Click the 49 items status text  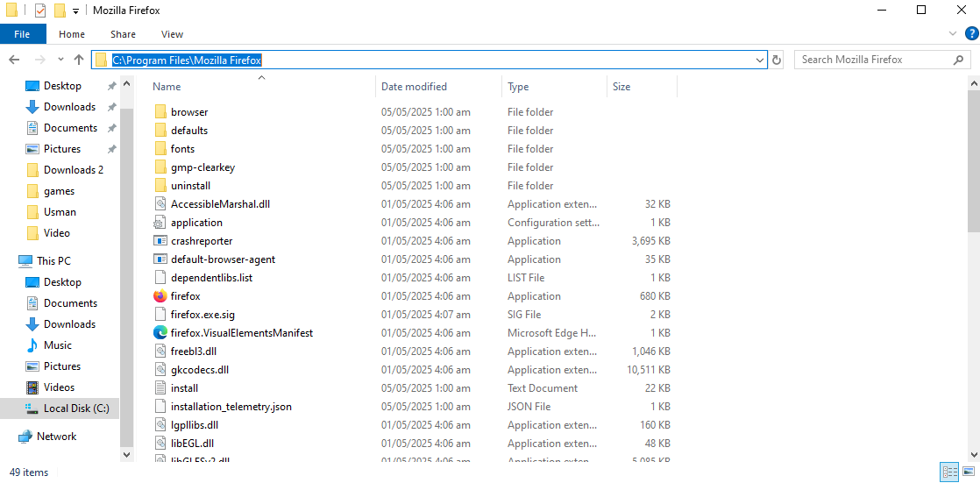click(29, 472)
